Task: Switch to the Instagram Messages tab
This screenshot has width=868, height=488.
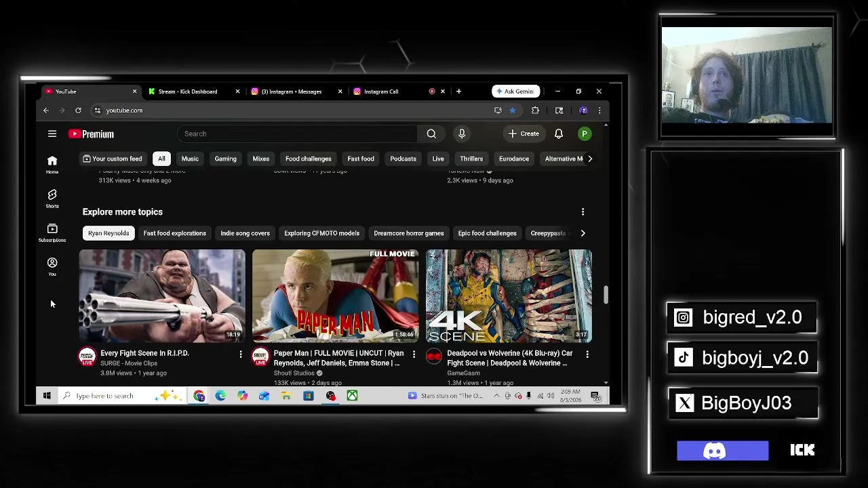Action: [x=292, y=91]
